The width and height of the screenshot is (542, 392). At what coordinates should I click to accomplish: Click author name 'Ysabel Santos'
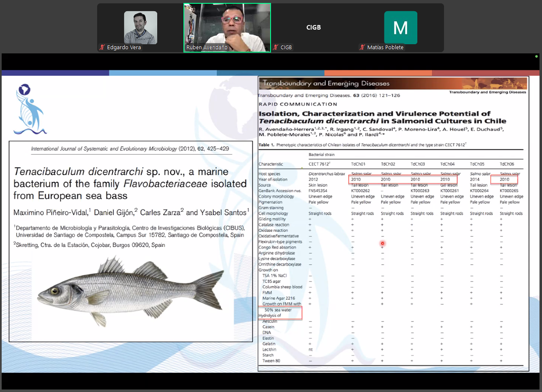[223, 213]
